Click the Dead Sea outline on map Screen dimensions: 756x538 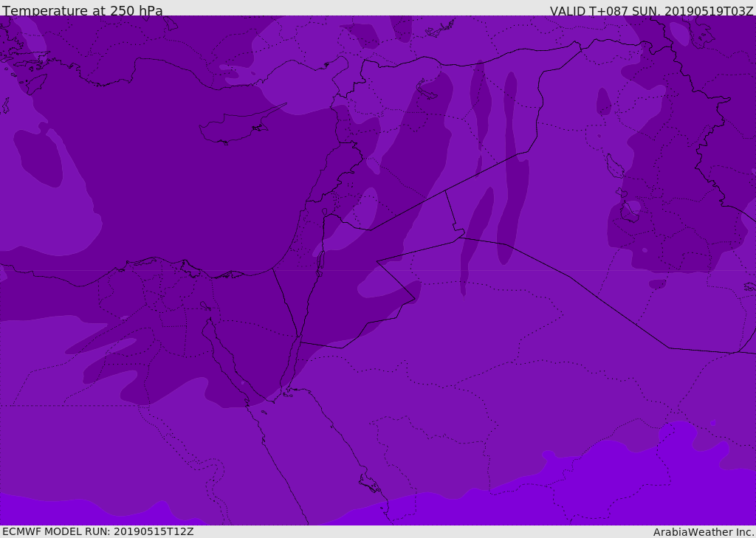tap(320, 263)
